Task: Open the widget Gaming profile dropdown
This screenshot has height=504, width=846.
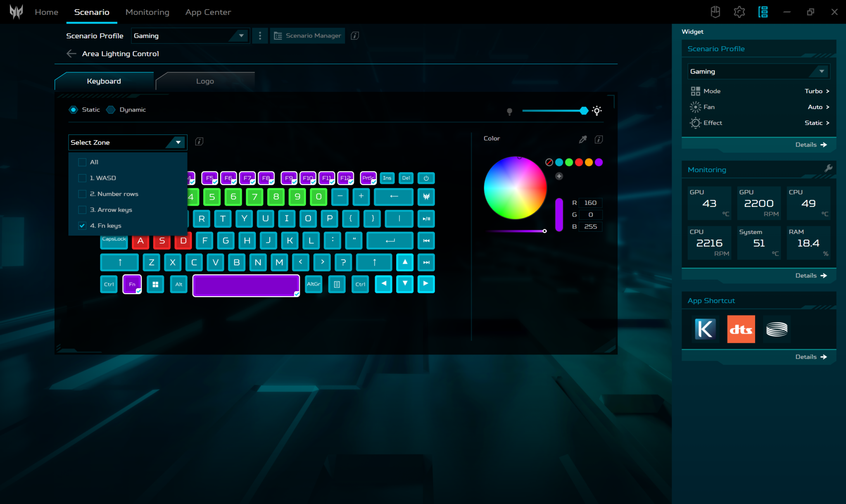Action: pos(821,71)
